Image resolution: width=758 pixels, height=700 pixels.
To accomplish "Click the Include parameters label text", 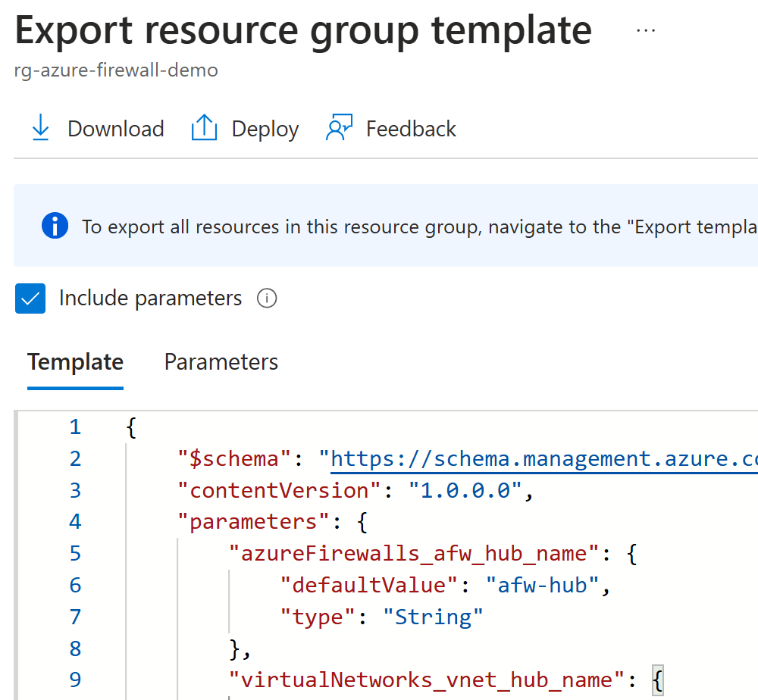I will [150, 298].
